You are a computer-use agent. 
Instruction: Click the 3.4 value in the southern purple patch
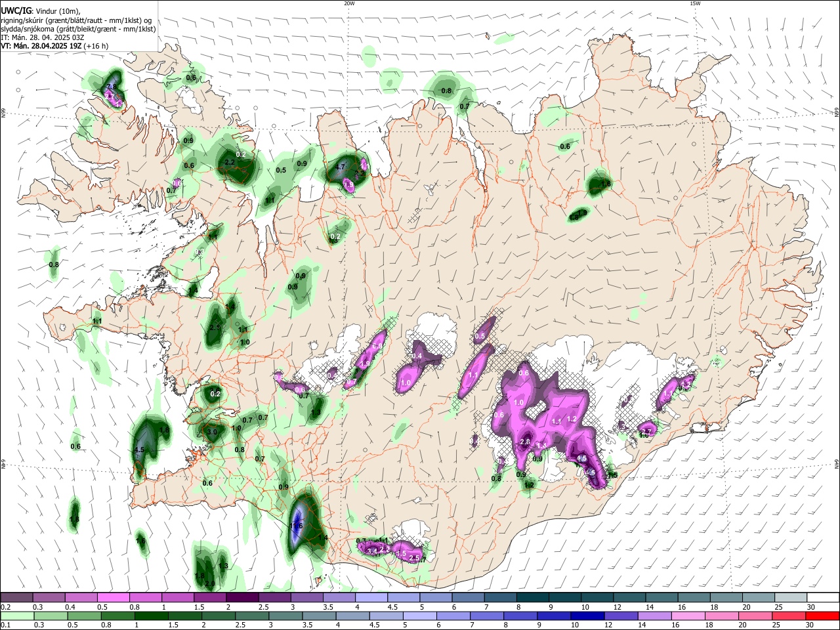pyautogui.click(x=372, y=551)
